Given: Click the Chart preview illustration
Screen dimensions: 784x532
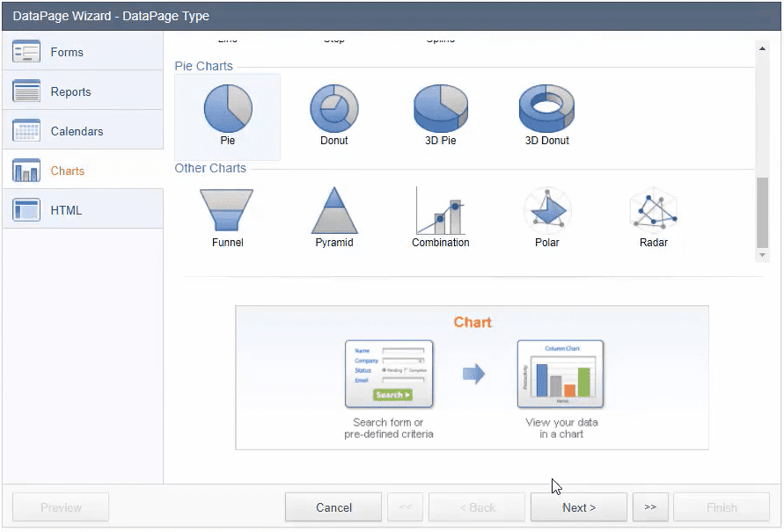Looking at the screenshot, I should click(472, 377).
